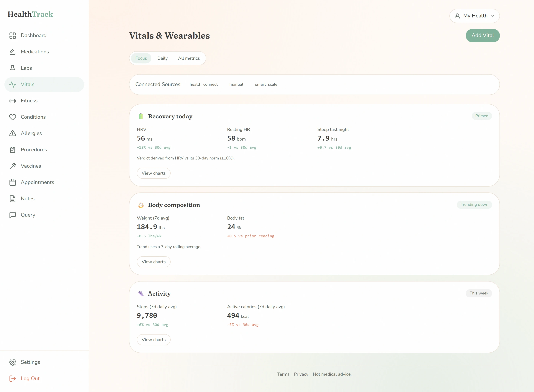Click the Allergies warning triangle icon
Screen dimensions: 534x392
[x=13, y=133]
